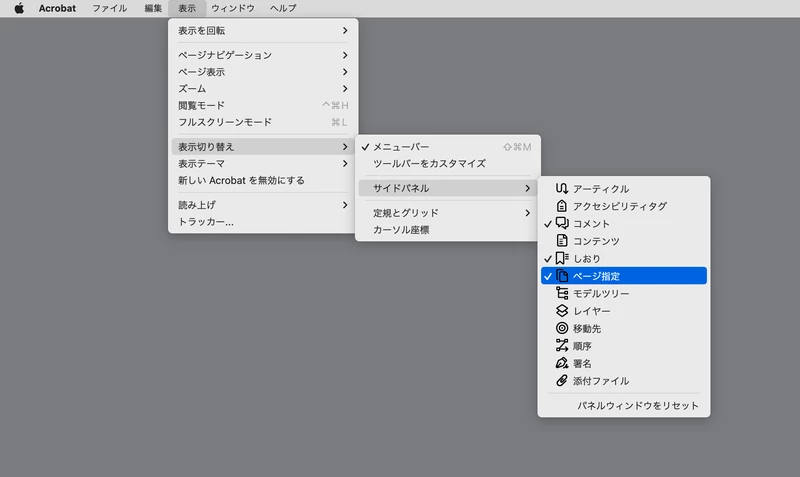Uncheck the コメント checkmark
Screen dimensions: 800x477
(x=548, y=223)
